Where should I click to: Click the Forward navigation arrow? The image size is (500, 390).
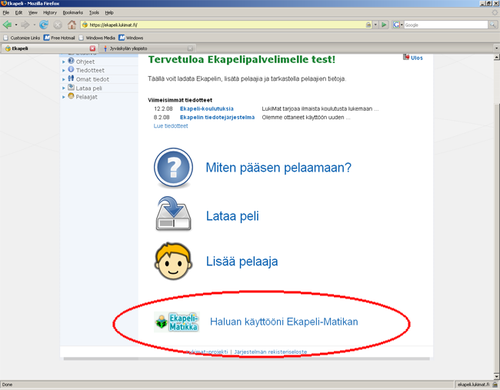point(25,25)
